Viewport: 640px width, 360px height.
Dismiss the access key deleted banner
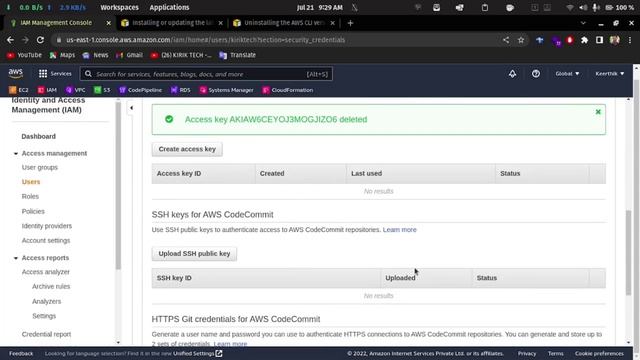point(598,112)
